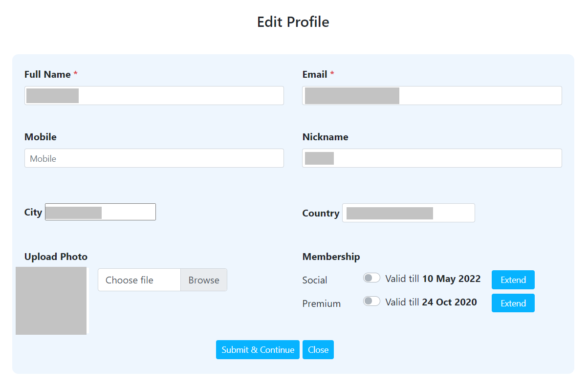588x389 pixels.
Task: Click Extend for Social membership
Action: 513,280
